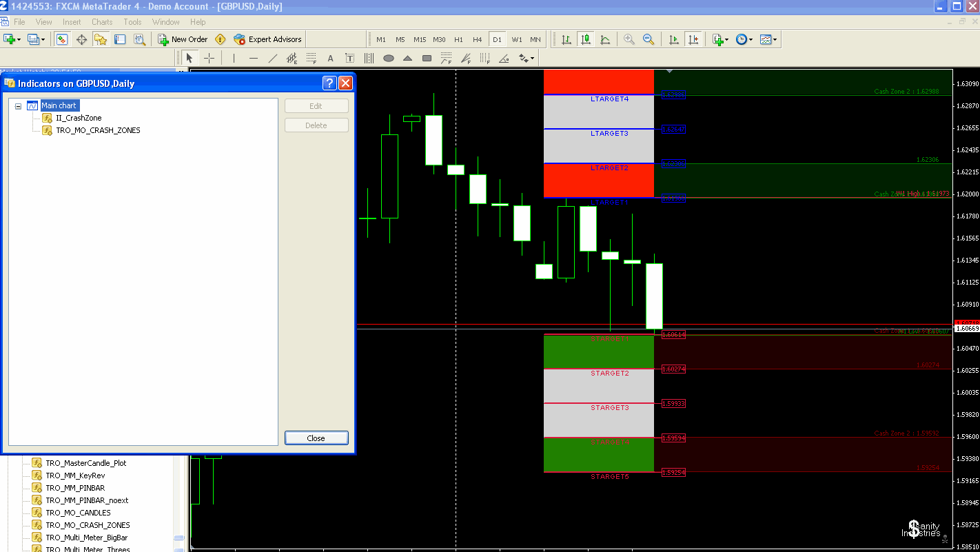Toggle chart Auto Scroll
Screen dimensions: 980x552
tap(674, 39)
